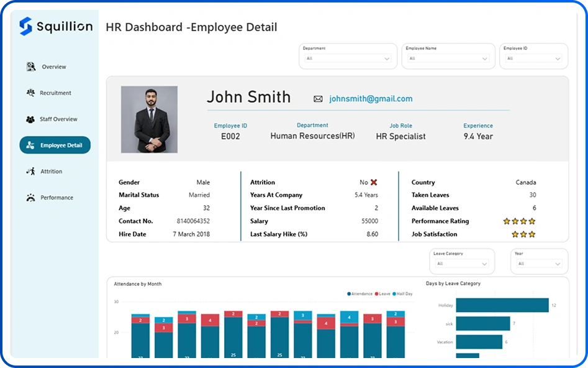
Task: Click the Age value 32
Action: pos(206,208)
